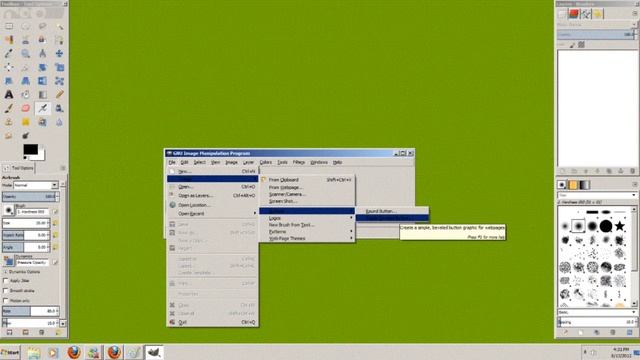Click the GIMP taskbar button
This screenshot has width=640, height=360.
[154, 352]
